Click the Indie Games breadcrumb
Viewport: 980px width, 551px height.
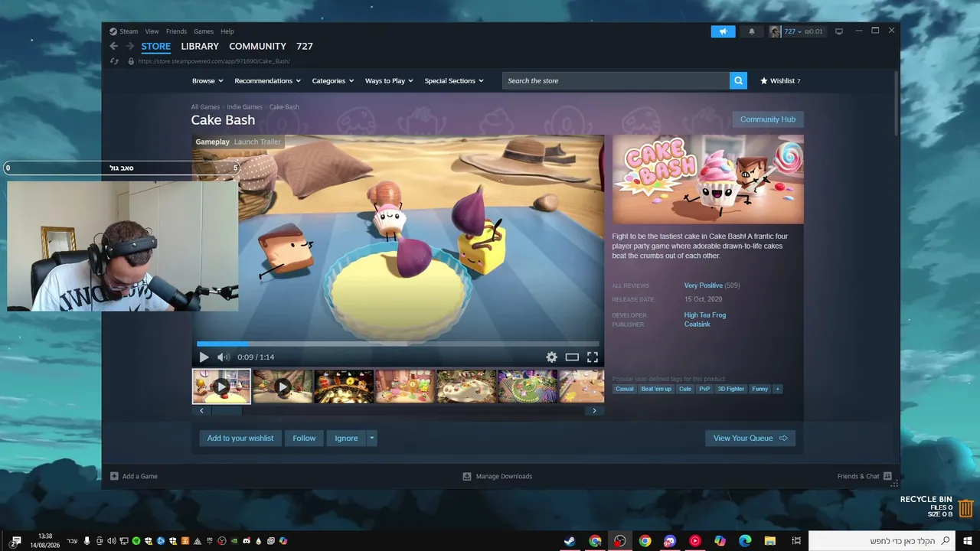[244, 107]
